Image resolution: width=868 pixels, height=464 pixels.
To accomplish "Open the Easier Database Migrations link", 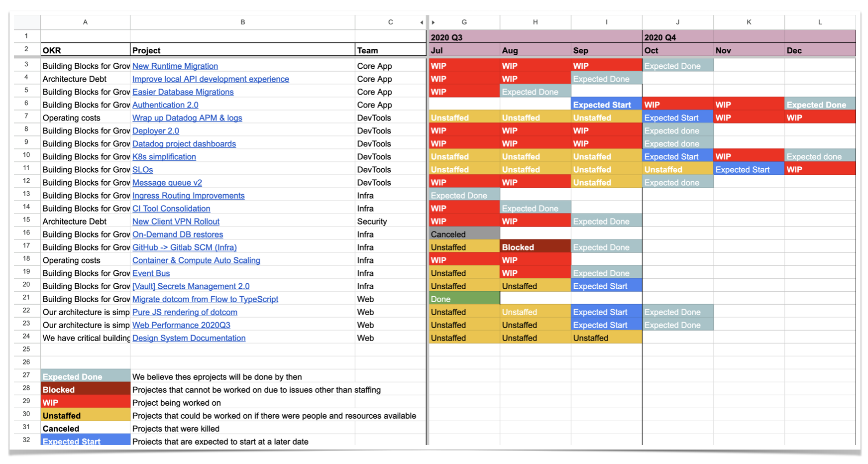I will click(183, 92).
